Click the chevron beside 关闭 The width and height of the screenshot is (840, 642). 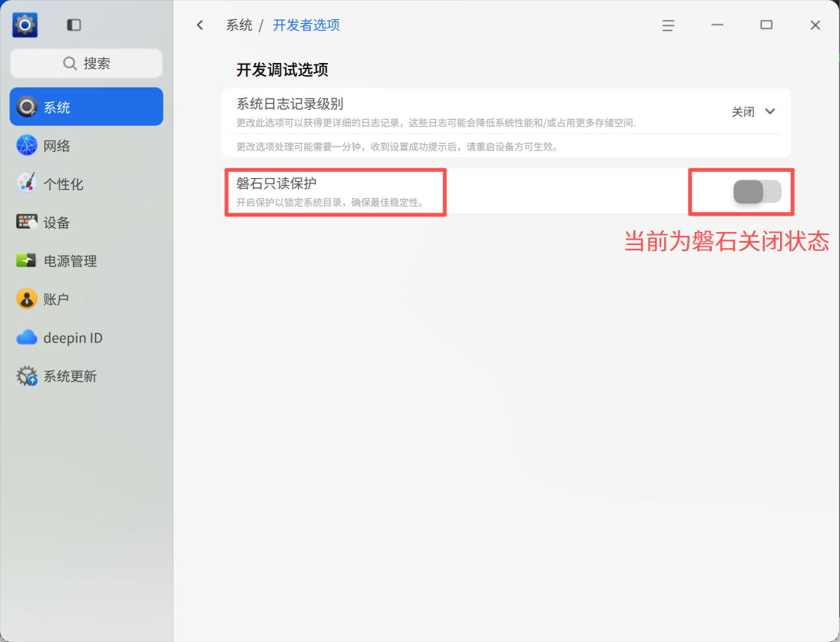[770, 111]
